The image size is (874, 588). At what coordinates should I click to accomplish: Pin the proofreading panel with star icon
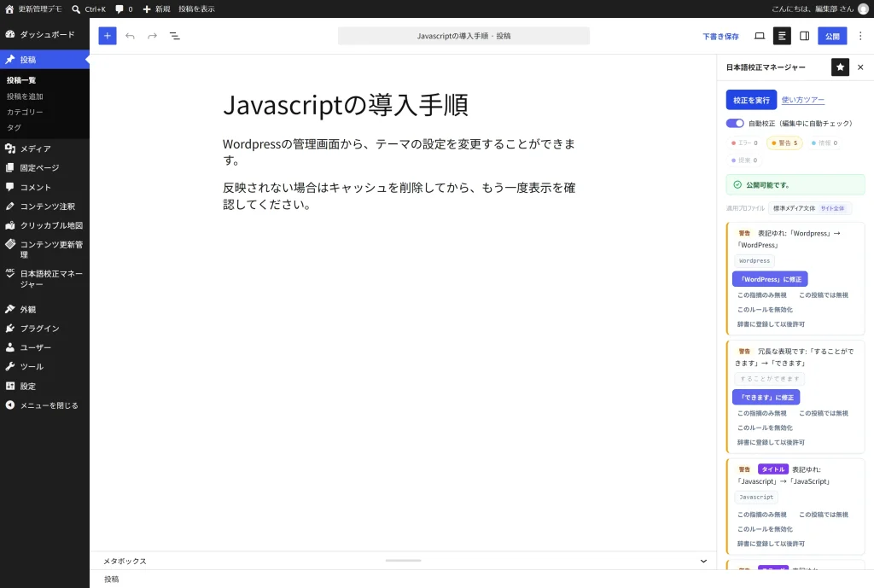(x=840, y=67)
